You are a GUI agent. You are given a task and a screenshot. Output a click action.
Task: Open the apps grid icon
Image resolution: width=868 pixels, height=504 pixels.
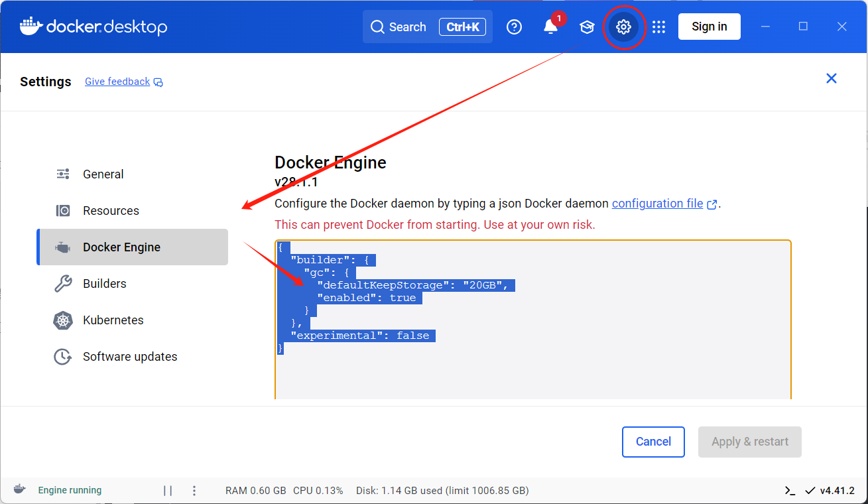coord(658,27)
